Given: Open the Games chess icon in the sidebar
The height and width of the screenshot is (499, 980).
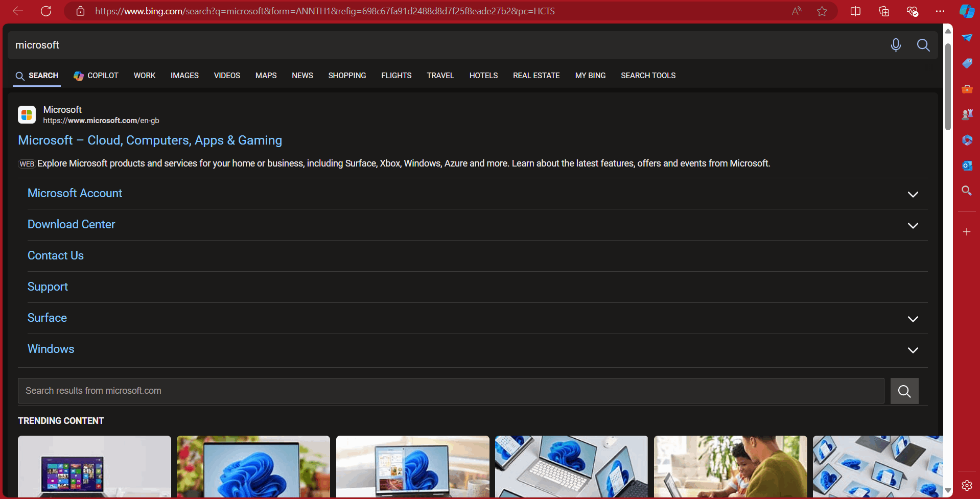Looking at the screenshot, I should 967,114.
